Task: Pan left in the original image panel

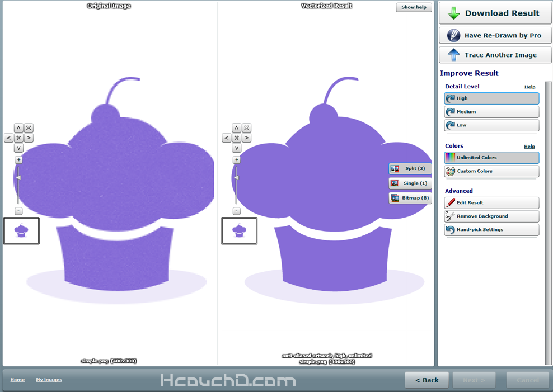Action: point(8,138)
